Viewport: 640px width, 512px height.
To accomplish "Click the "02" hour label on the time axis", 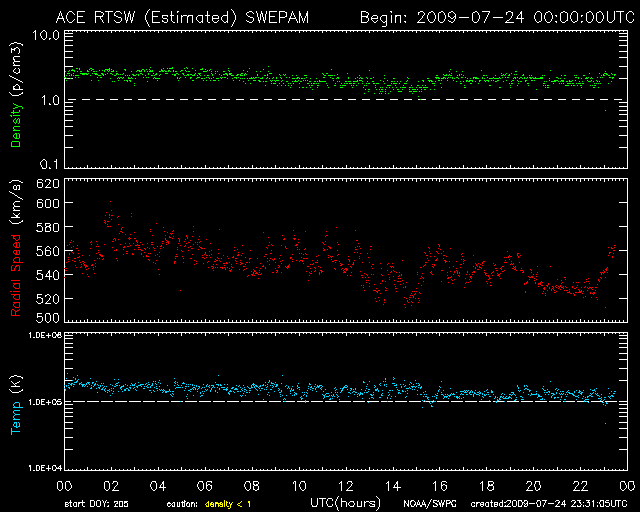I will coord(111,486).
